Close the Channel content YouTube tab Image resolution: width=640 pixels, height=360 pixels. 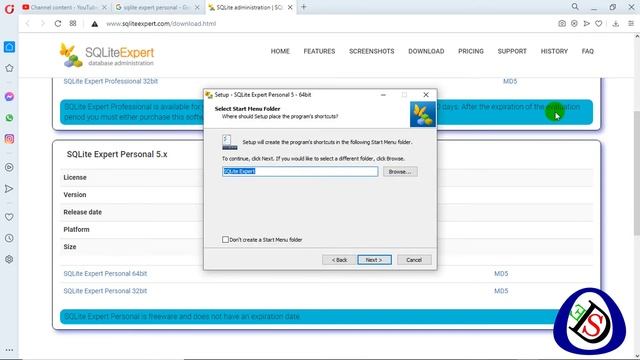(x=104, y=7)
